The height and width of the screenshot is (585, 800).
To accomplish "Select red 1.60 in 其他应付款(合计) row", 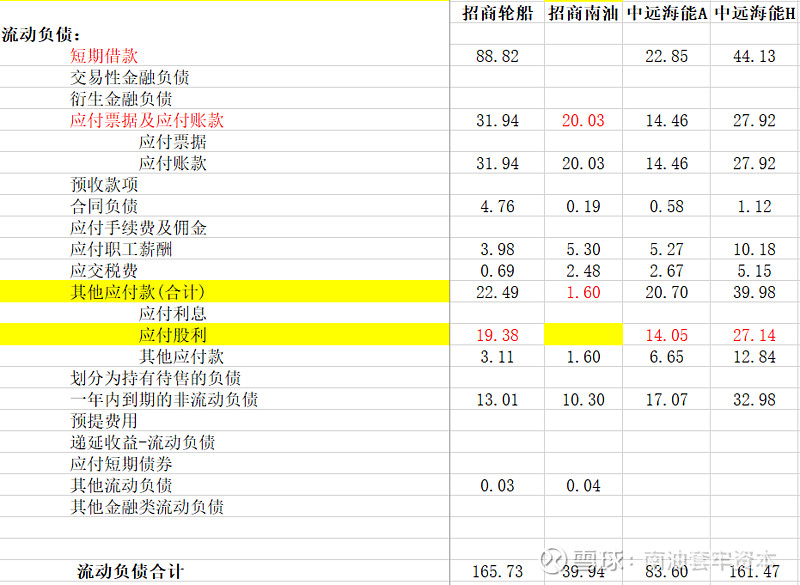I will (x=583, y=292).
